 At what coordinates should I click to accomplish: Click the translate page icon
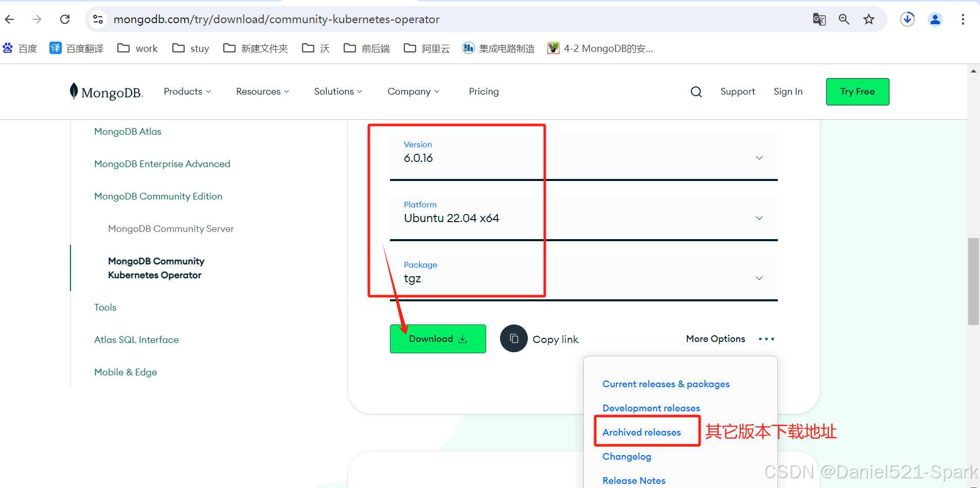[819, 20]
